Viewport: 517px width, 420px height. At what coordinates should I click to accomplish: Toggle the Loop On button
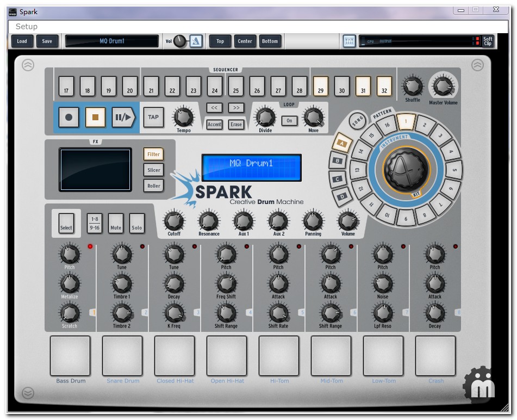289,121
